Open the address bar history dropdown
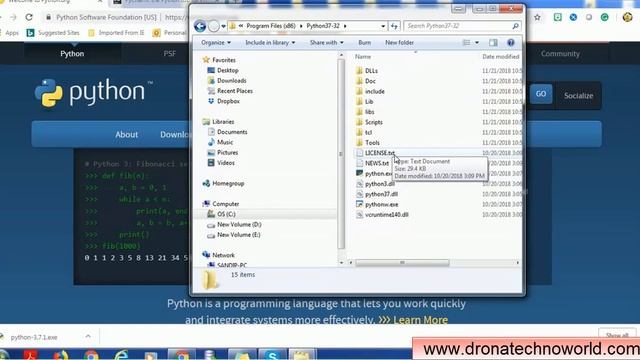 point(383,26)
